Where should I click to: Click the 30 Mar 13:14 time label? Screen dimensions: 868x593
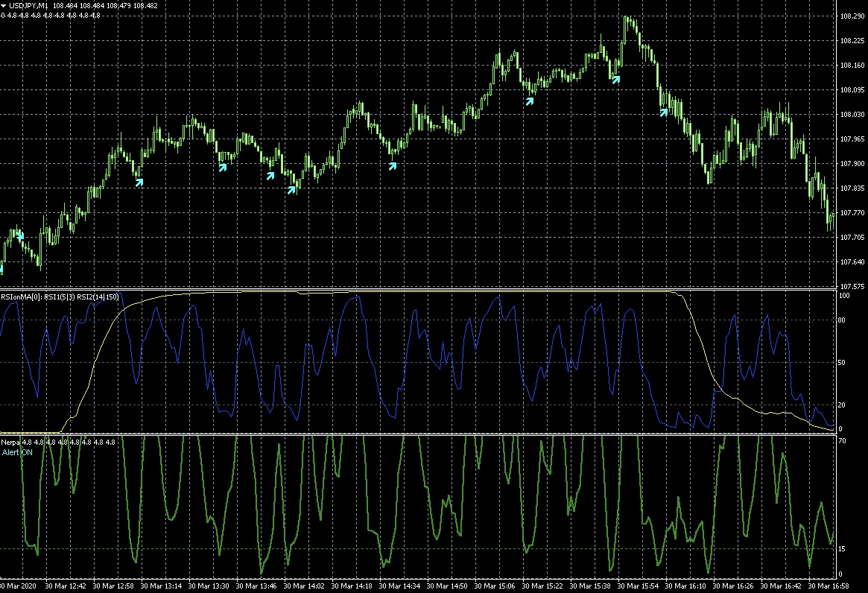[x=161, y=586]
